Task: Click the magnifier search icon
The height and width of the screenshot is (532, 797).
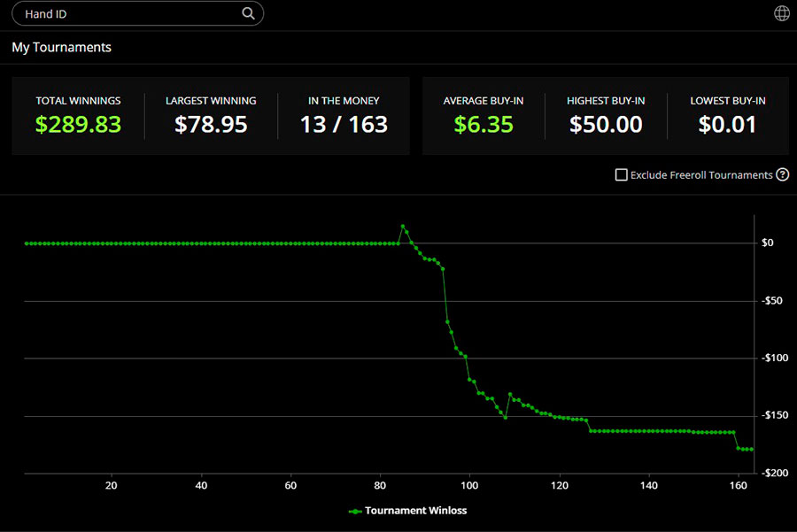Action: (x=248, y=13)
